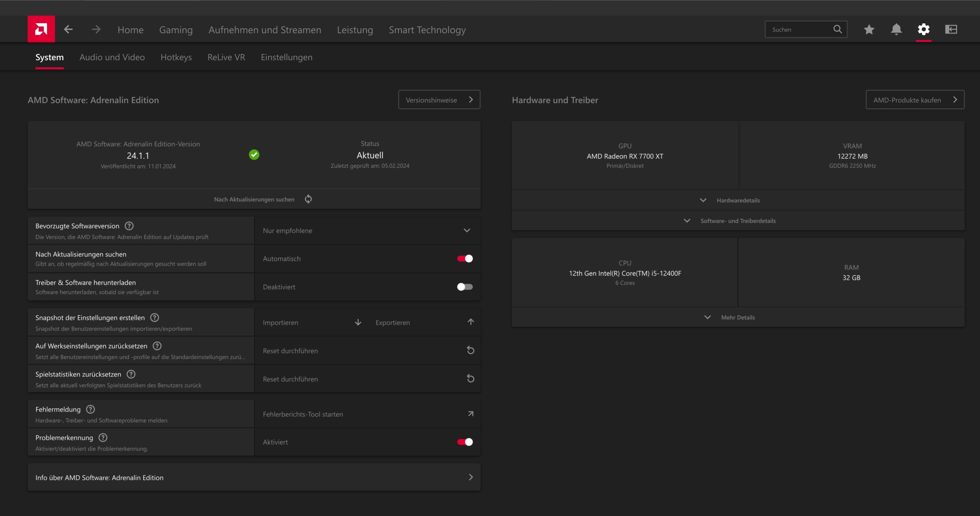Click reset icon for Spielstatistiken

coord(470,378)
